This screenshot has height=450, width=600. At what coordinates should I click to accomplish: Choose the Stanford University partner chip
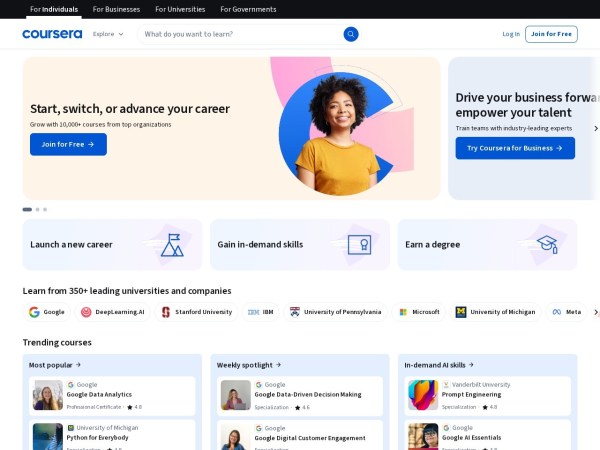tap(197, 312)
